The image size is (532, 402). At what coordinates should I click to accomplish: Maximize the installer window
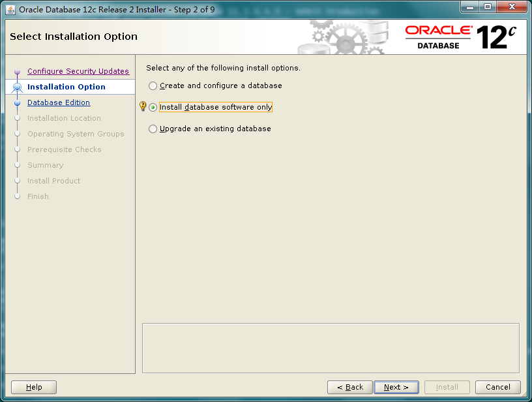click(487, 7)
